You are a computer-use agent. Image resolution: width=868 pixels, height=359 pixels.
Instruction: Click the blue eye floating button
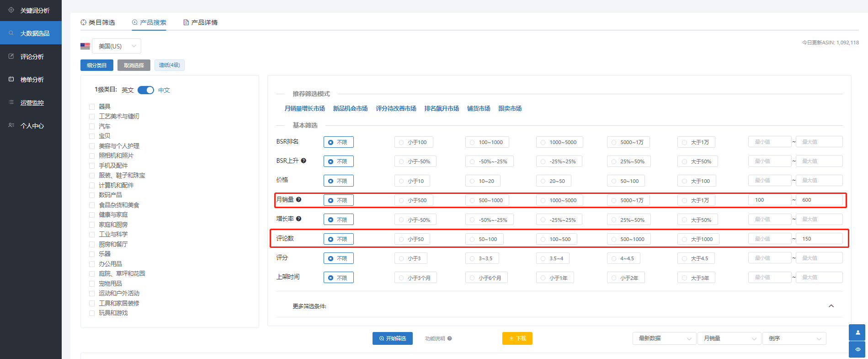(x=857, y=349)
